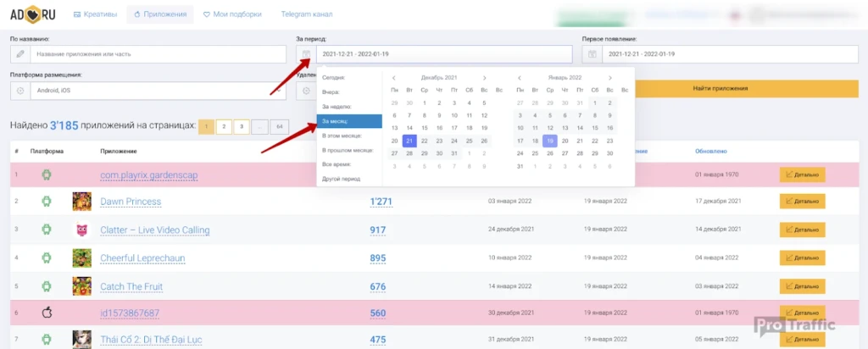This screenshot has height=349, width=868.
Task: Open Telegram канал link
Action: coord(307,14)
